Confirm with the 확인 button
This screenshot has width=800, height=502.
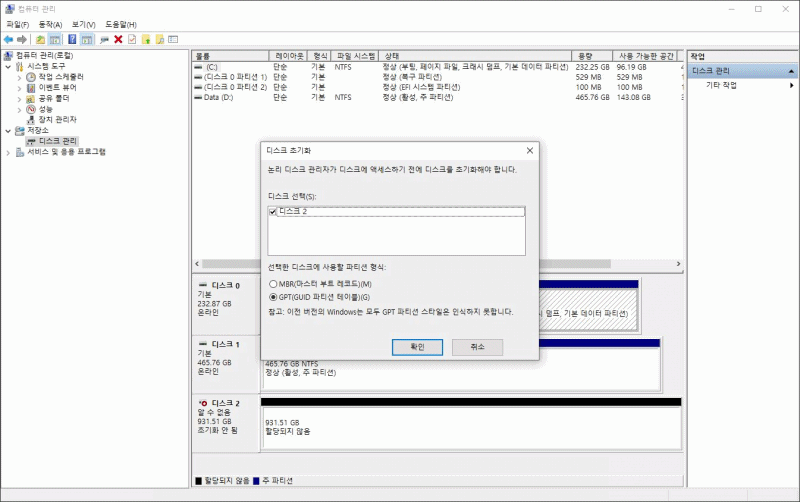pos(417,347)
